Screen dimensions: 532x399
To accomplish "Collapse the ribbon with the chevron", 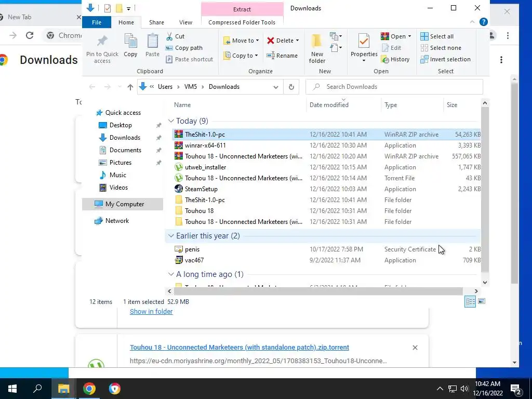I will click(x=472, y=22).
